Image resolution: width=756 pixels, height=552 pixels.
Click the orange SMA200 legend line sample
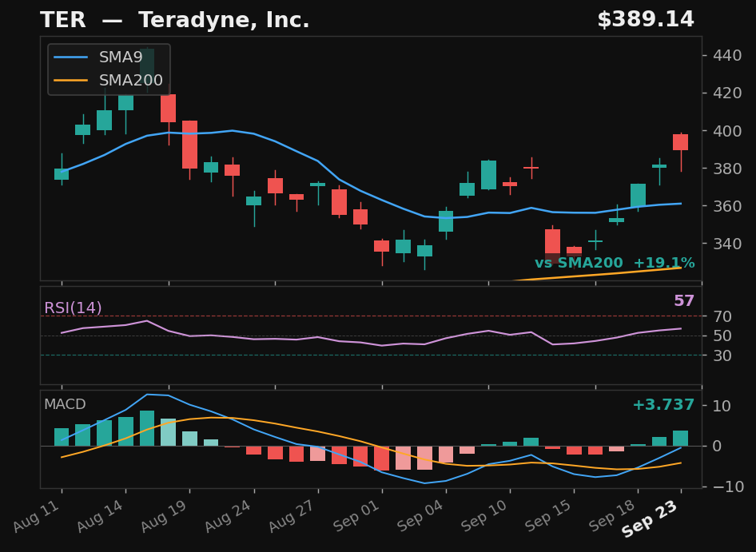click(71, 80)
